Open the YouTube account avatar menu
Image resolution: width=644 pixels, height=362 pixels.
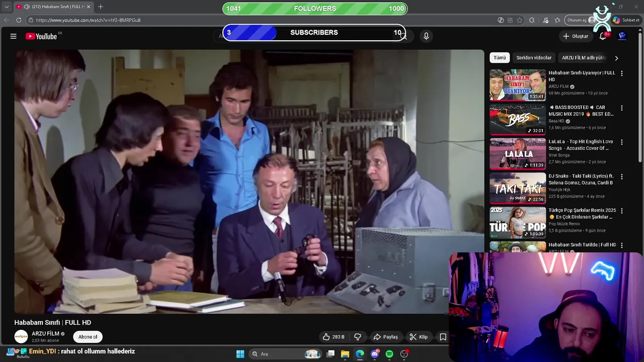pos(622,36)
